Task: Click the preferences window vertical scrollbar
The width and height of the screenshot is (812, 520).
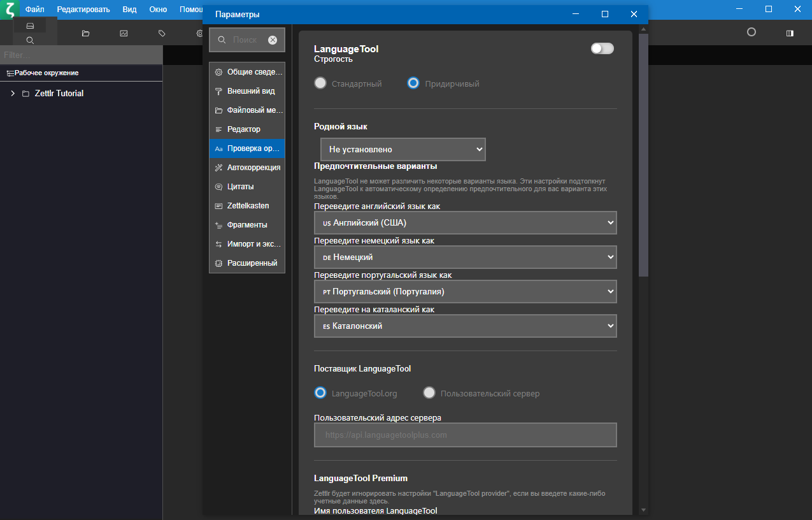Action: point(643,155)
